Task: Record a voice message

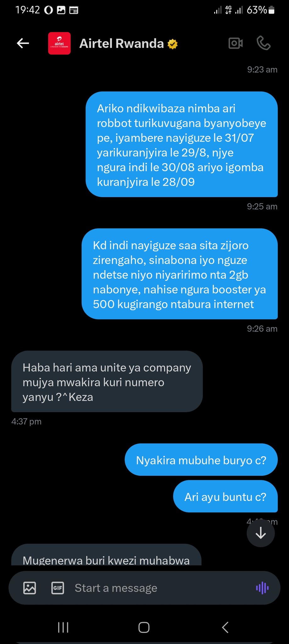Action: (x=262, y=588)
